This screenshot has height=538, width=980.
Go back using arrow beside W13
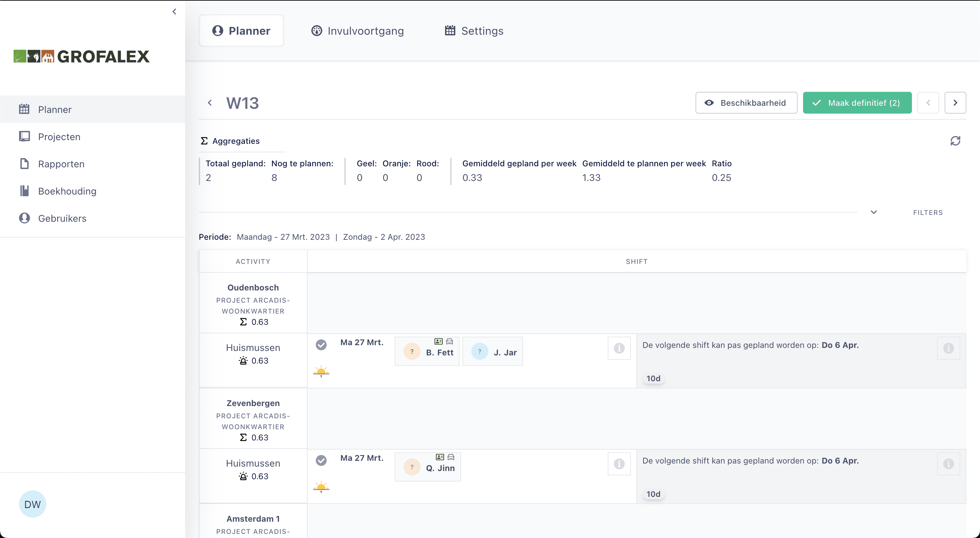click(x=210, y=103)
